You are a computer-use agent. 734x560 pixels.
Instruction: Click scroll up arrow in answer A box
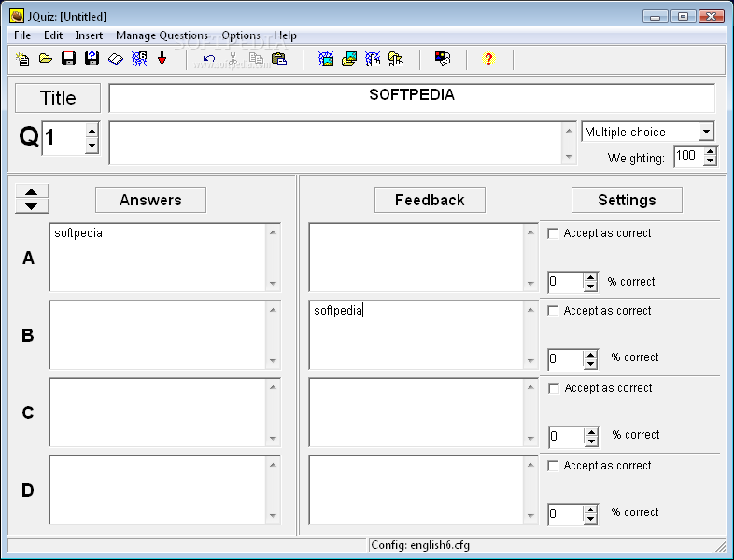point(273,232)
